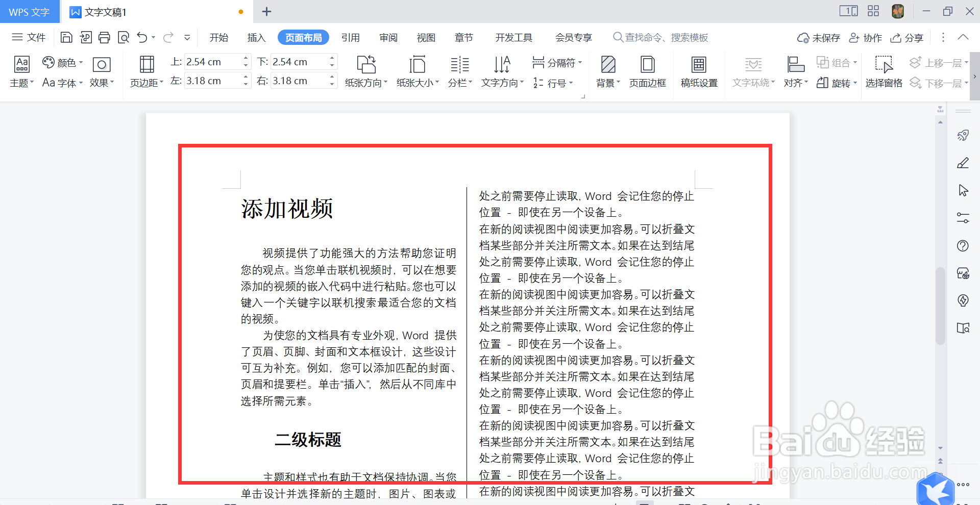Open 颜色 theme colors dropdown
This screenshot has width=980, height=505.
63,62
